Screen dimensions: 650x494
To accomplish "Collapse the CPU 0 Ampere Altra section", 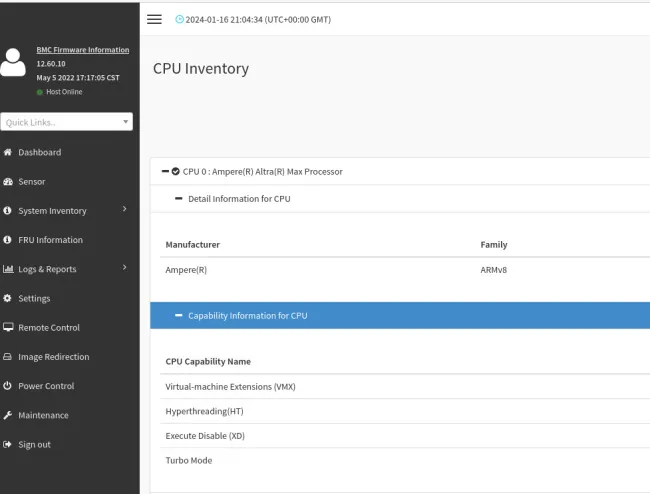I will (165, 171).
